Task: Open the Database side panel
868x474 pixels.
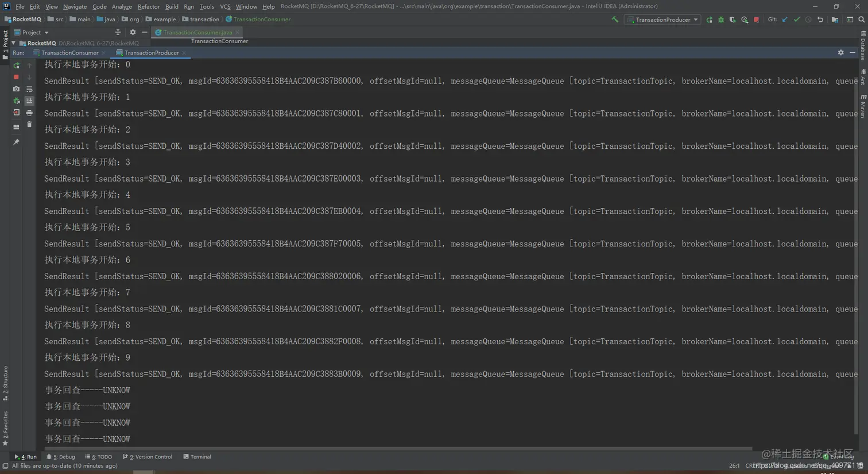Action: 863,46
